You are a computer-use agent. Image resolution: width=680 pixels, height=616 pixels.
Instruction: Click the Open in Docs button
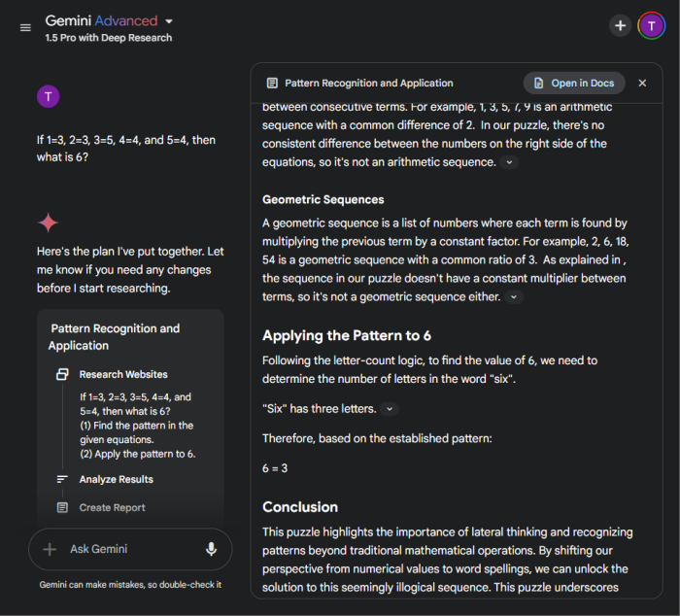[x=574, y=84]
